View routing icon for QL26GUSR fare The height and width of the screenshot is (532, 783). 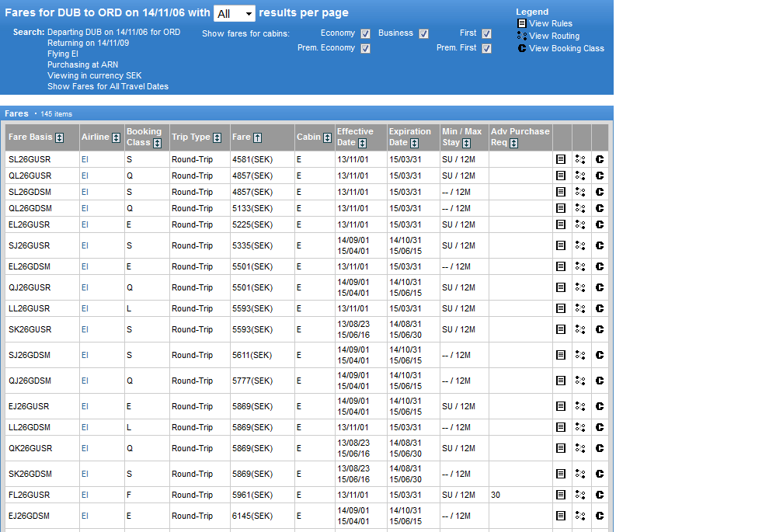pyautogui.click(x=580, y=176)
